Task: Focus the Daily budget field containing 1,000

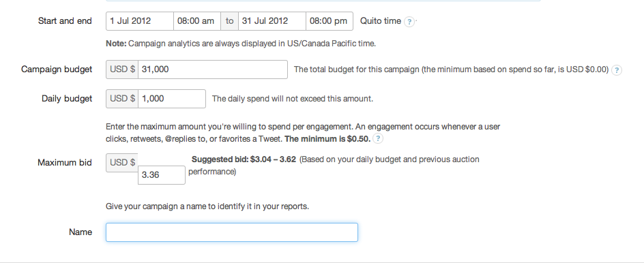Action: pyautogui.click(x=172, y=99)
